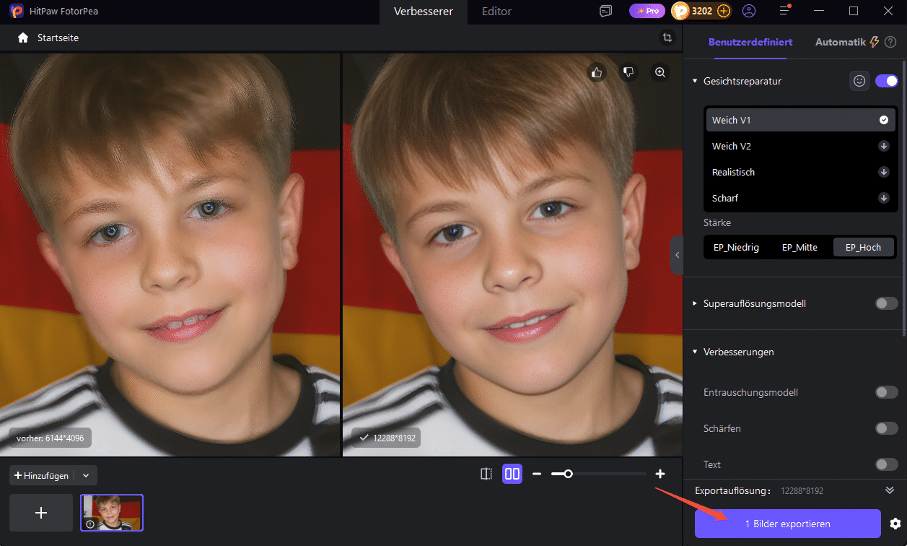This screenshot has height=546, width=908.
Task: Open export settings gear icon
Action: coord(895,524)
